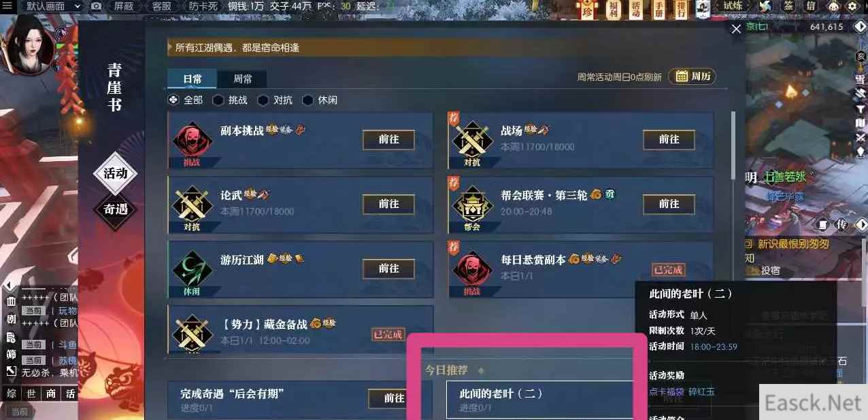Screen dimensions: 868x420
Task: Click 前往 for 帮会联赛·第三轮
Action: [x=669, y=204]
